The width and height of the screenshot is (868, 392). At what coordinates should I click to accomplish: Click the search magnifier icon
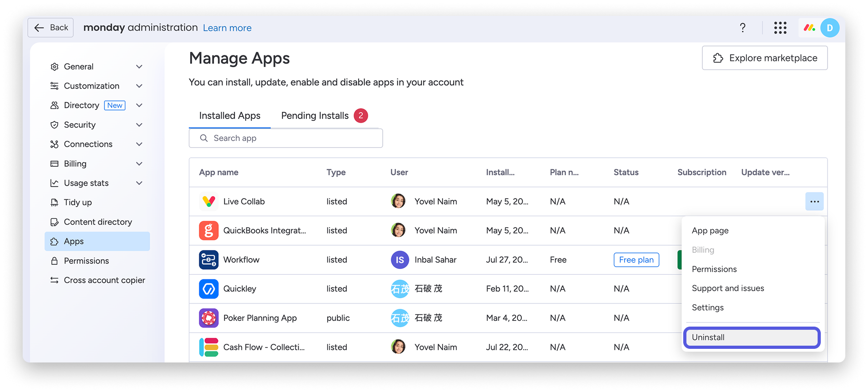pyautogui.click(x=204, y=138)
